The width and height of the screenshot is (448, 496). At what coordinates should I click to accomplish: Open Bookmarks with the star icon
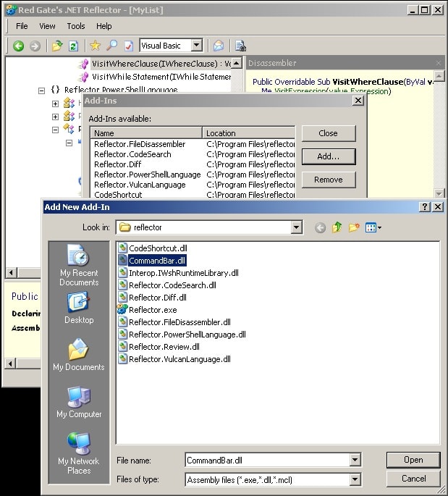95,46
